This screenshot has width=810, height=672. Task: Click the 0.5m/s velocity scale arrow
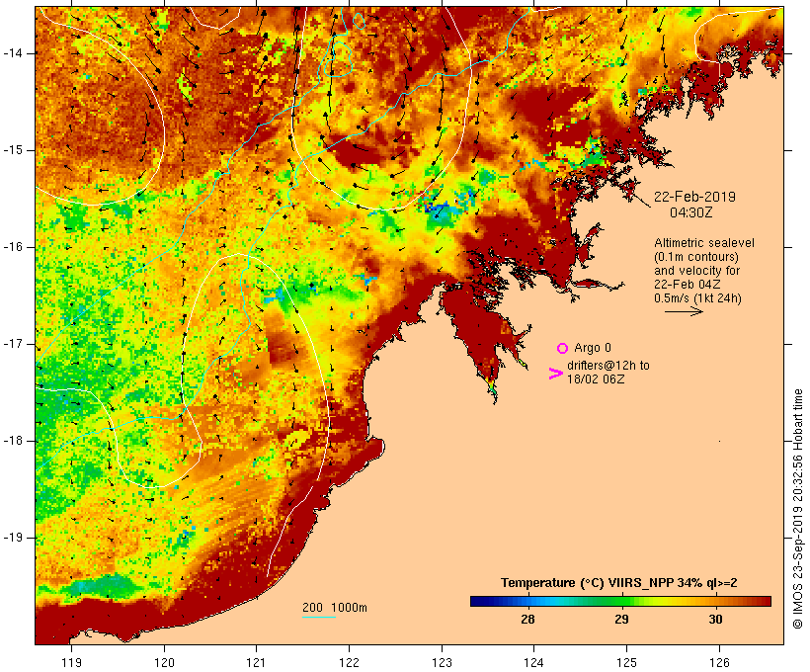pyautogui.click(x=684, y=311)
